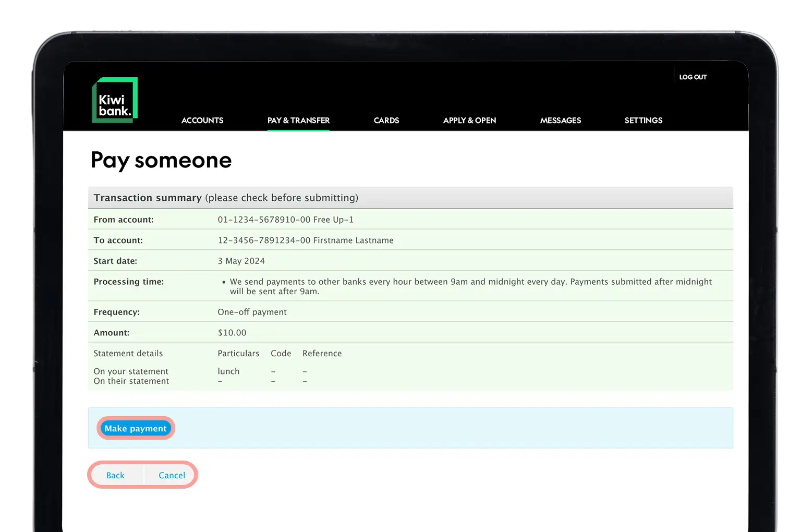Click the processing time note about 9am
The width and height of the screenshot is (801, 532).
click(x=471, y=286)
